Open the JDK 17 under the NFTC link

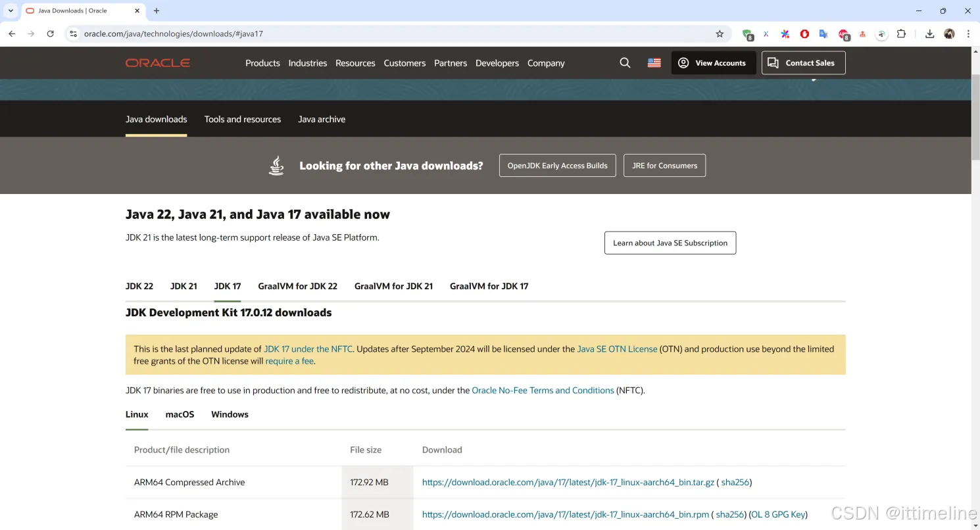point(308,349)
